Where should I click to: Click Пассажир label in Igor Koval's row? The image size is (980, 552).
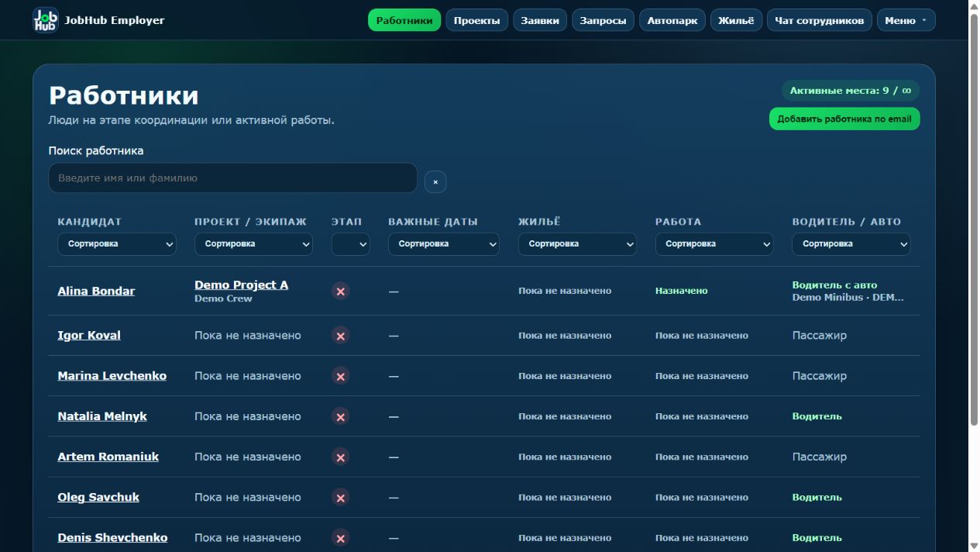[819, 336]
